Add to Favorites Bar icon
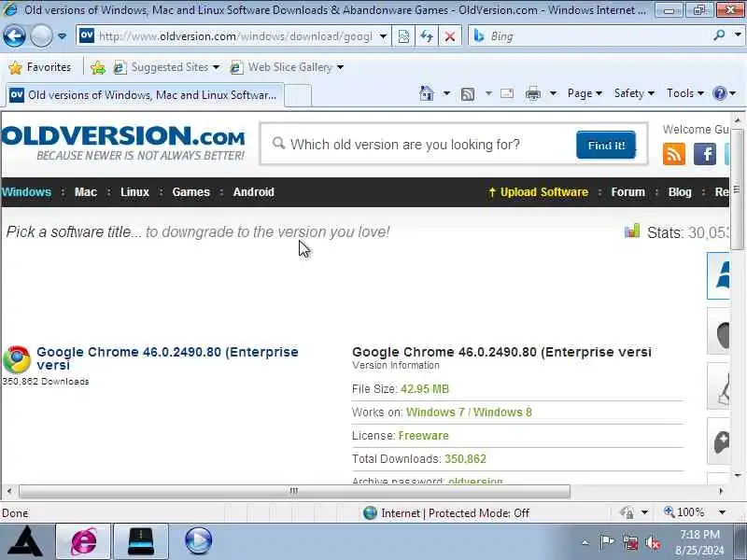Viewport: 747px width, 560px height. point(98,67)
